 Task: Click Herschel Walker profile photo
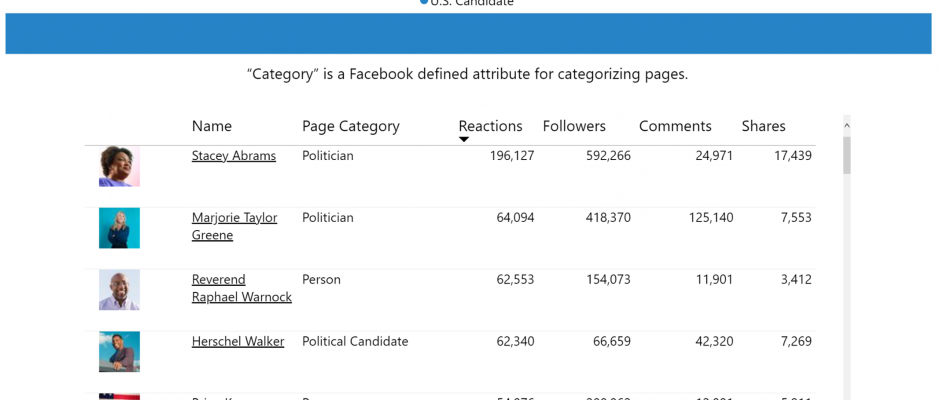pyautogui.click(x=119, y=351)
